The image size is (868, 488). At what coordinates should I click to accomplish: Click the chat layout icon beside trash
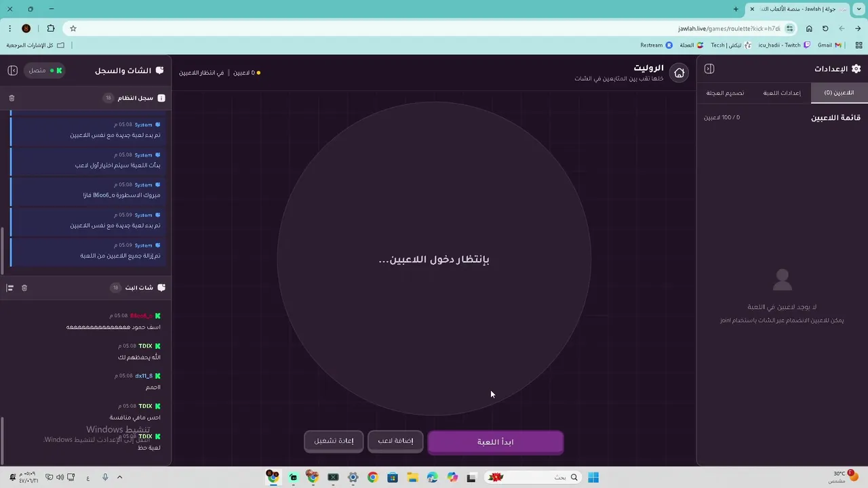click(10, 288)
